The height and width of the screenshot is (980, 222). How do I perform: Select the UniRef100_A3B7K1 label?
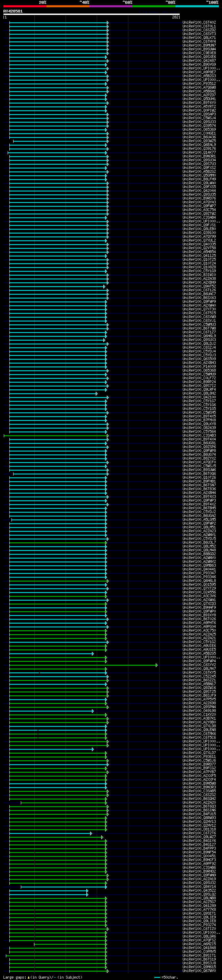pos(199,719)
